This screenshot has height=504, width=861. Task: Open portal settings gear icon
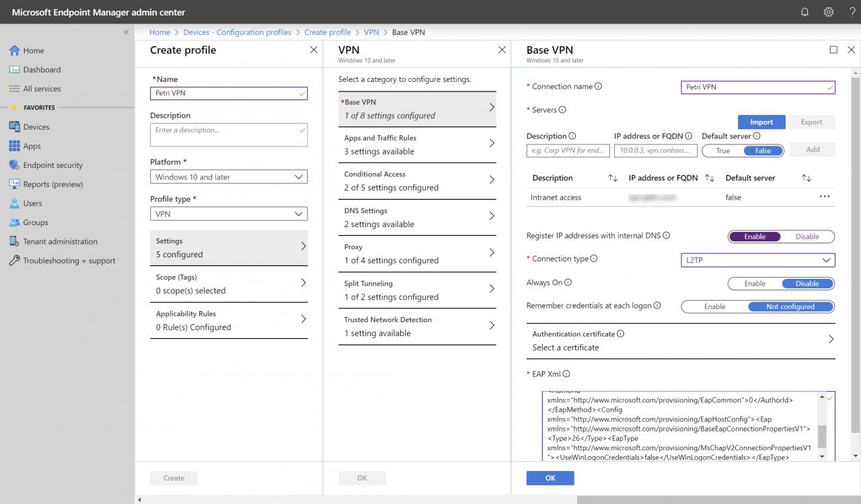829,12
